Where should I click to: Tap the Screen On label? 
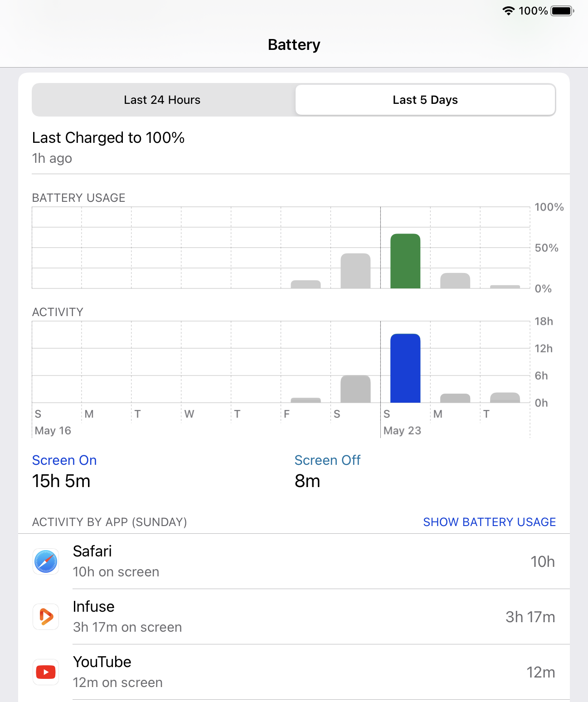[x=64, y=460]
